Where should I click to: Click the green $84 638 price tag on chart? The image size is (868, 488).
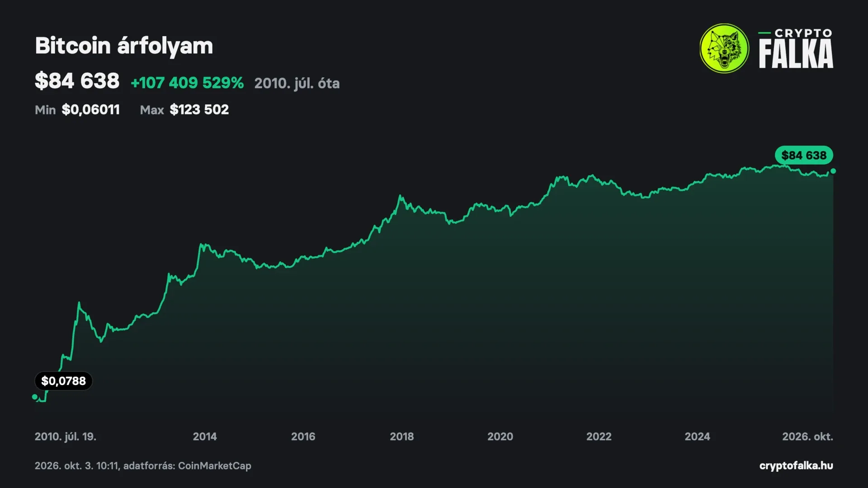[x=804, y=155]
